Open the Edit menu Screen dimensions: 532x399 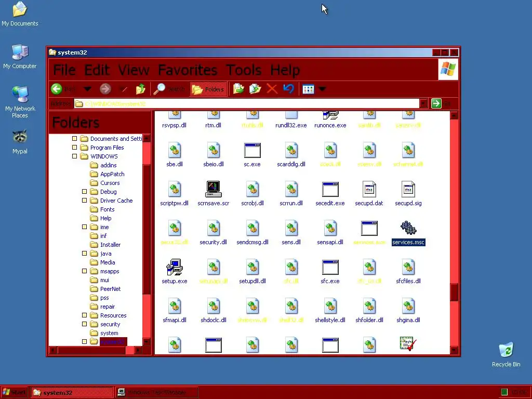[x=97, y=70]
